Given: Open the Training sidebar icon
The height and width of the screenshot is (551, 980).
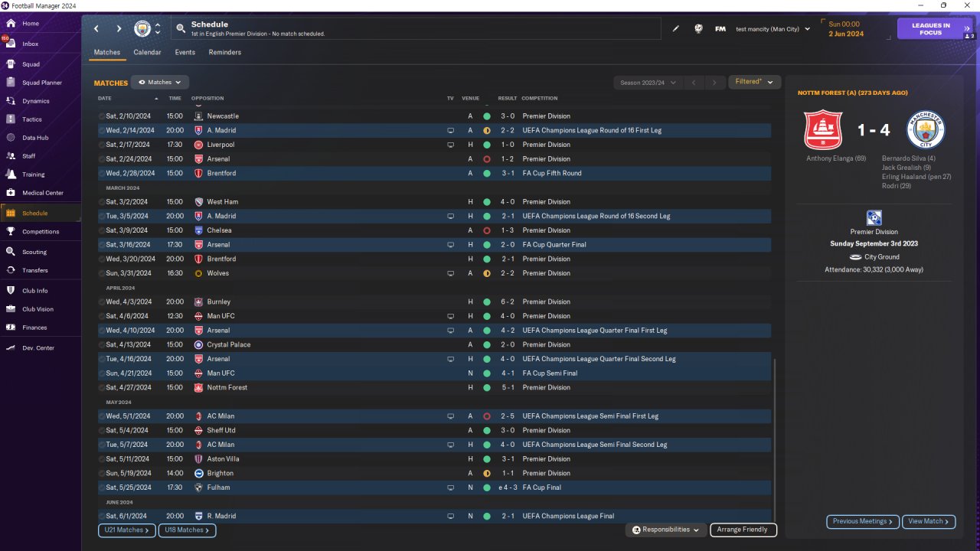Looking at the screenshot, I should click(x=11, y=174).
